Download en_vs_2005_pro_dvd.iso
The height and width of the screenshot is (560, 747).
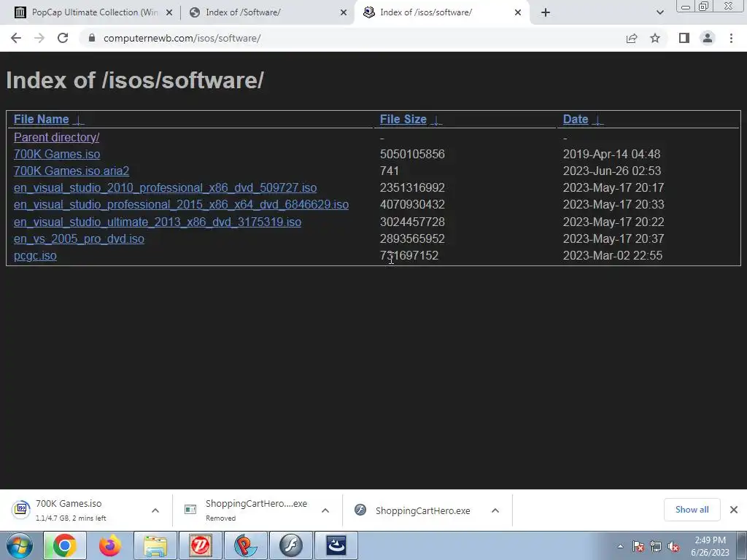pyautogui.click(x=79, y=238)
